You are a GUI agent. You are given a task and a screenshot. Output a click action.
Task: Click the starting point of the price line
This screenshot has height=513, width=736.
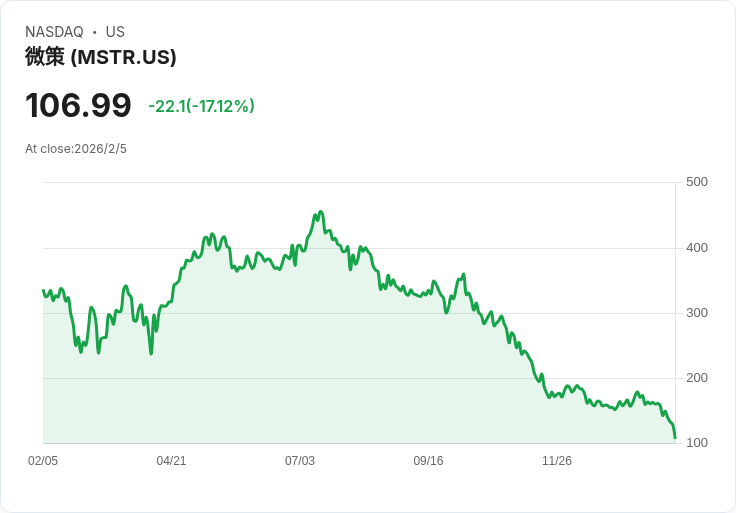click(43, 291)
